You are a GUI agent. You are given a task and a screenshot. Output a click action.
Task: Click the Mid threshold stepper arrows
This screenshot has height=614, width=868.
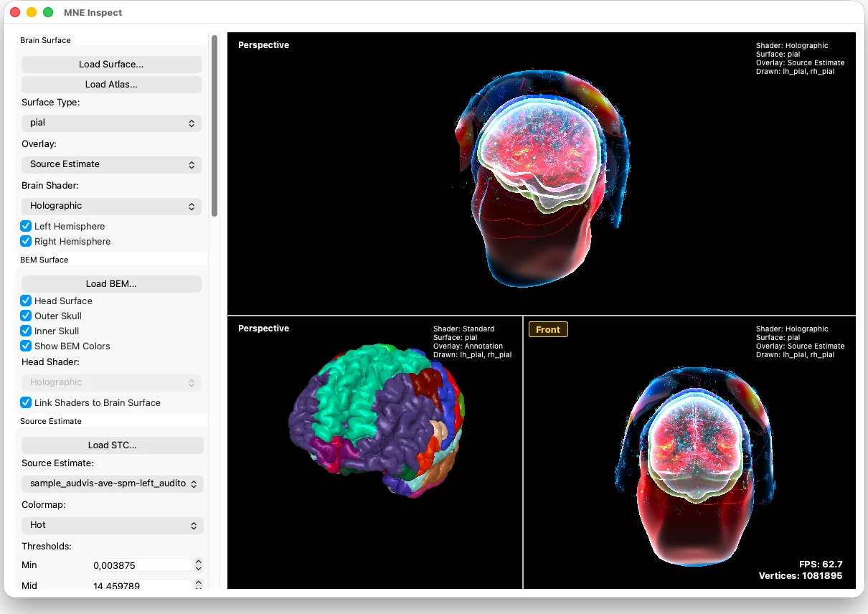pyautogui.click(x=199, y=585)
